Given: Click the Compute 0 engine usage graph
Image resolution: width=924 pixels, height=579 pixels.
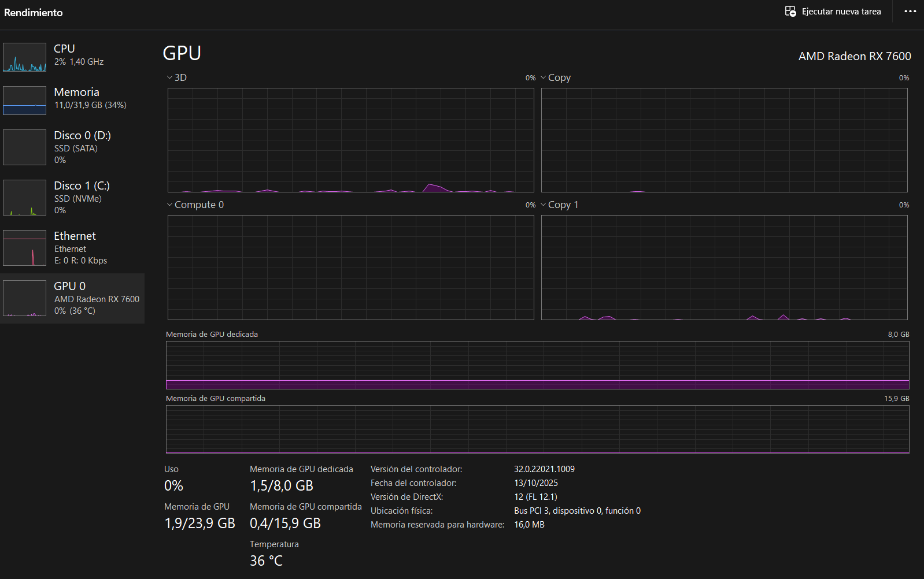Looking at the screenshot, I should click(350, 267).
